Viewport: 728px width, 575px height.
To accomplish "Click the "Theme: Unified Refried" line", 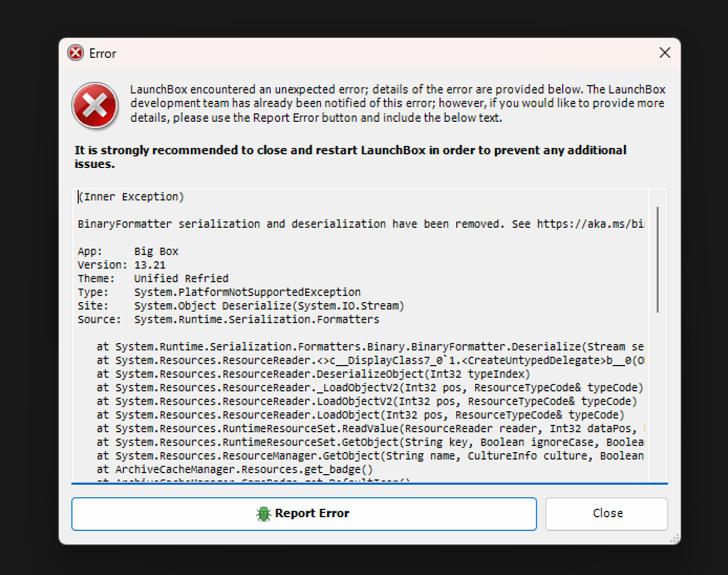I will click(153, 279).
